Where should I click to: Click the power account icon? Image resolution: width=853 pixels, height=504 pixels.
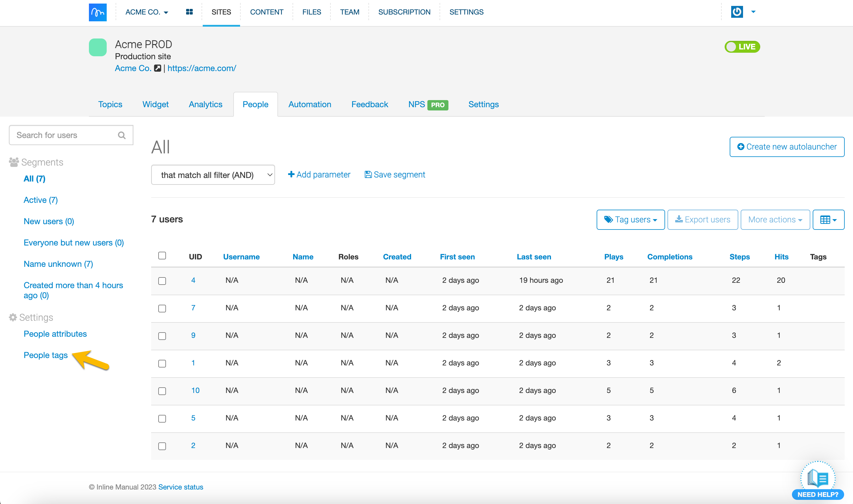pos(737,12)
